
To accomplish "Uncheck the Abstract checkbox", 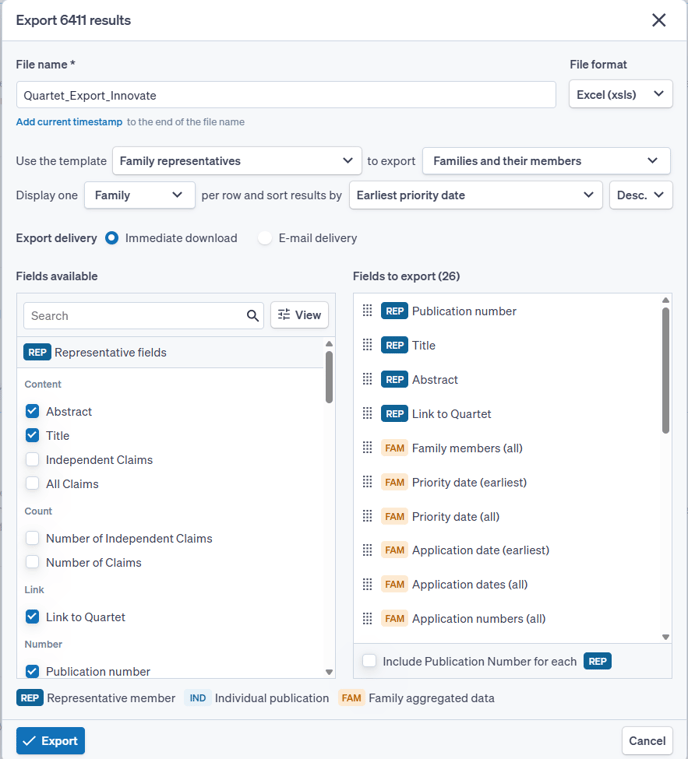I will point(33,411).
